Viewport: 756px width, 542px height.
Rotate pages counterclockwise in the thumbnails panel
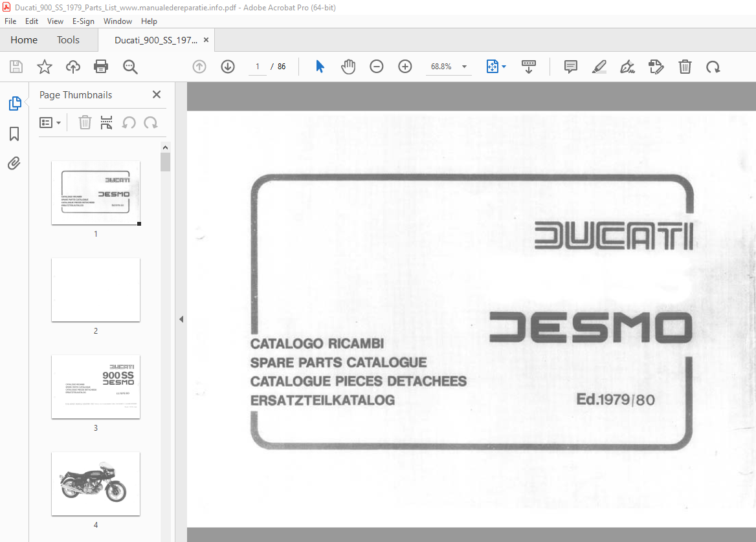tap(129, 123)
